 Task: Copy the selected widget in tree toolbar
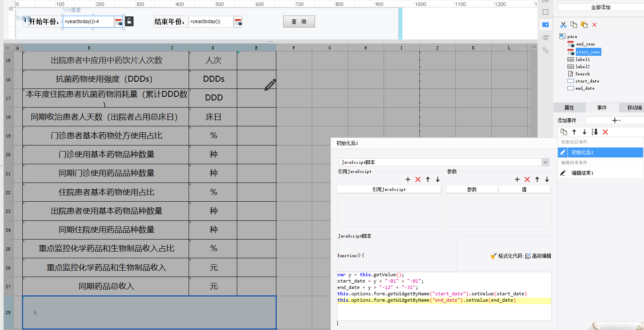coord(574,25)
